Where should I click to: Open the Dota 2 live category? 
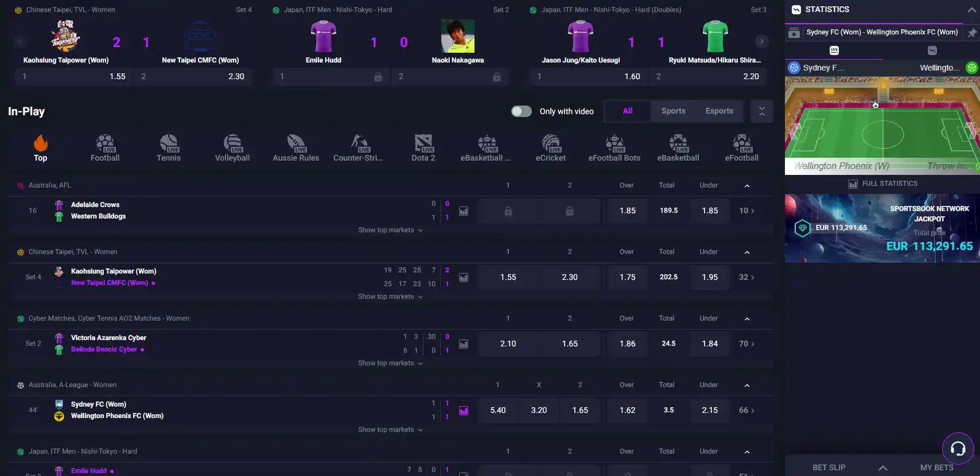[423, 148]
